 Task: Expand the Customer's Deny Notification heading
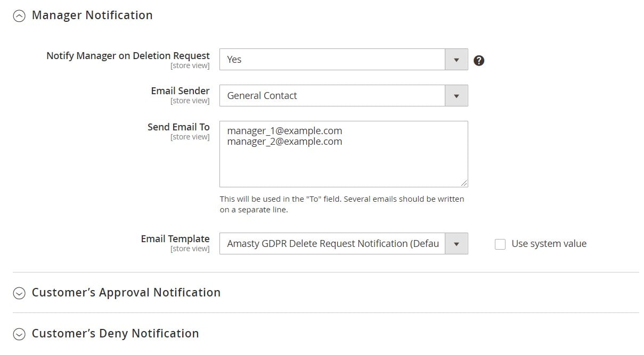pos(115,334)
